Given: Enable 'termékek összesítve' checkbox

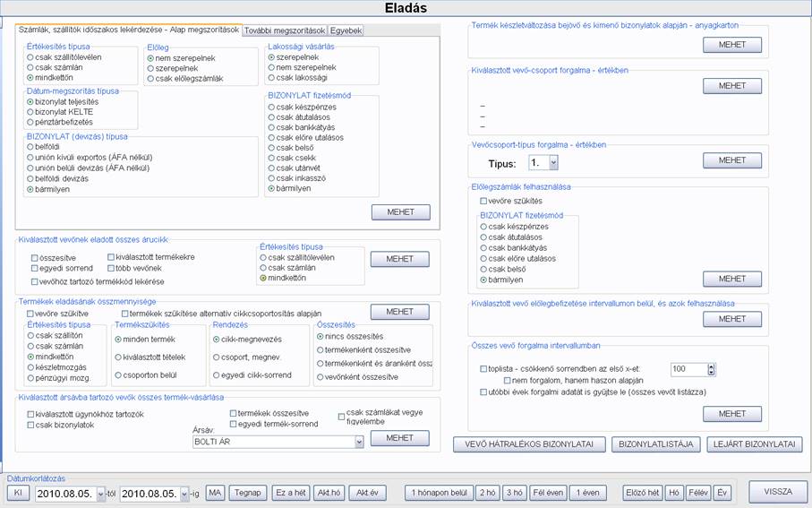Looking at the screenshot, I should tap(233, 414).
